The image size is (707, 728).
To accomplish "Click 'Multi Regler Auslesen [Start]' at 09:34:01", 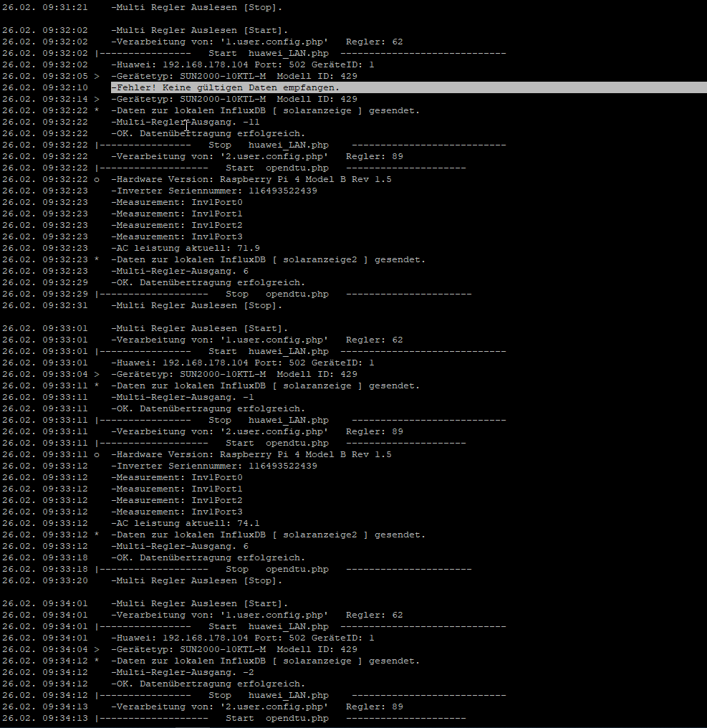I will click(200, 603).
